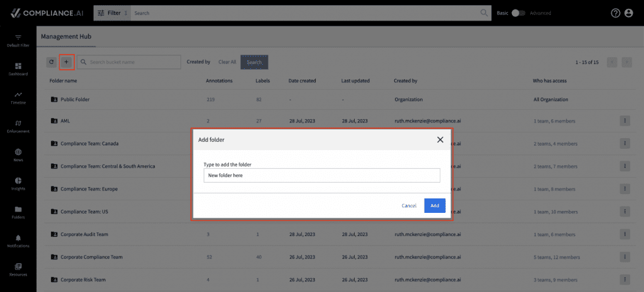Open Insights in the sidebar

pos(18,184)
